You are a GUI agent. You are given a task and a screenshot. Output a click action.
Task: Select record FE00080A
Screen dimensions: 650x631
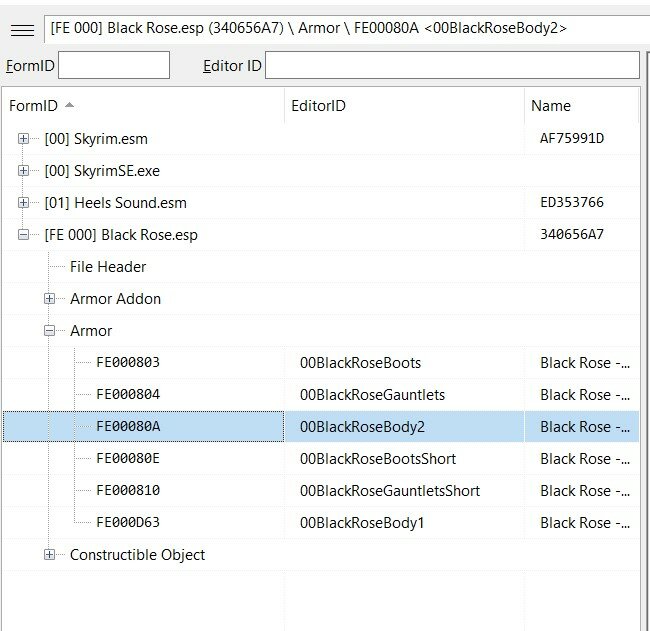[128, 427]
